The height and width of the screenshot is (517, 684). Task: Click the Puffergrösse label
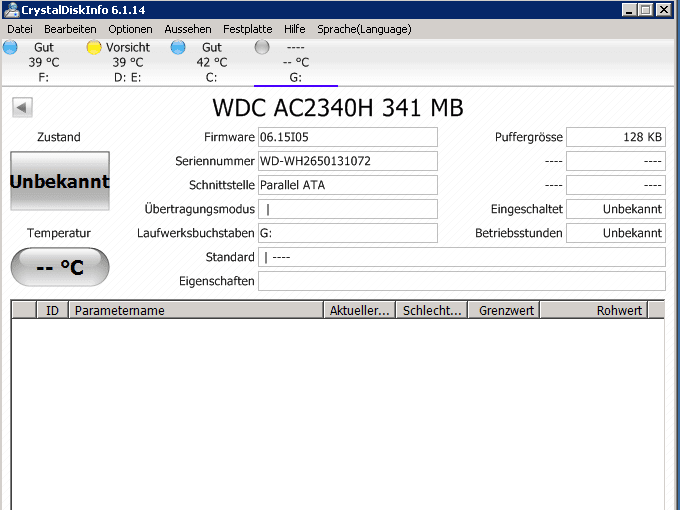click(x=529, y=137)
